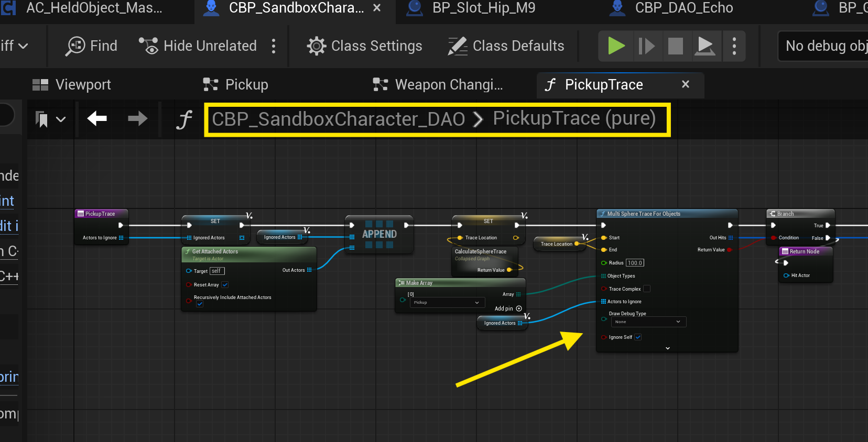
Task: Open Class Settings
Action: [365, 46]
